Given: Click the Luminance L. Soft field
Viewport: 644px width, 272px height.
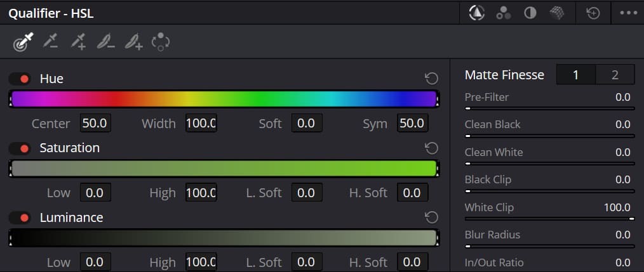Looking at the screenshot, I should pyautogui.click(x=306, y=262).
